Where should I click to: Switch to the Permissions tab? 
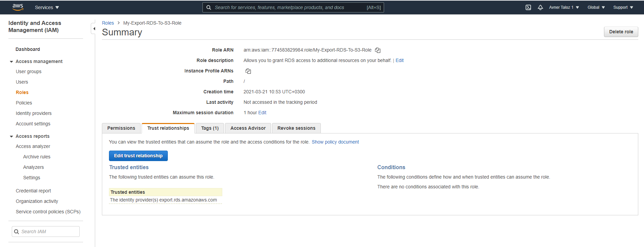pos(121,128)
